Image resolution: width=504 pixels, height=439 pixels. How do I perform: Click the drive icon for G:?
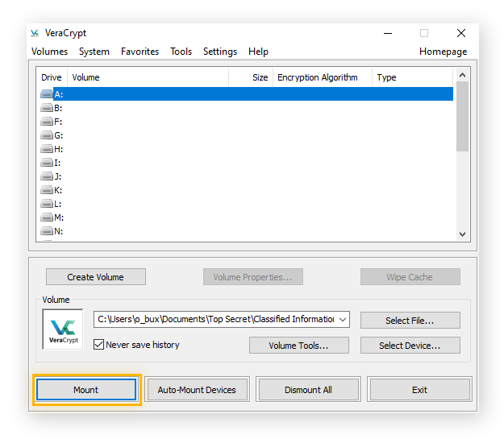coord(47,135)
